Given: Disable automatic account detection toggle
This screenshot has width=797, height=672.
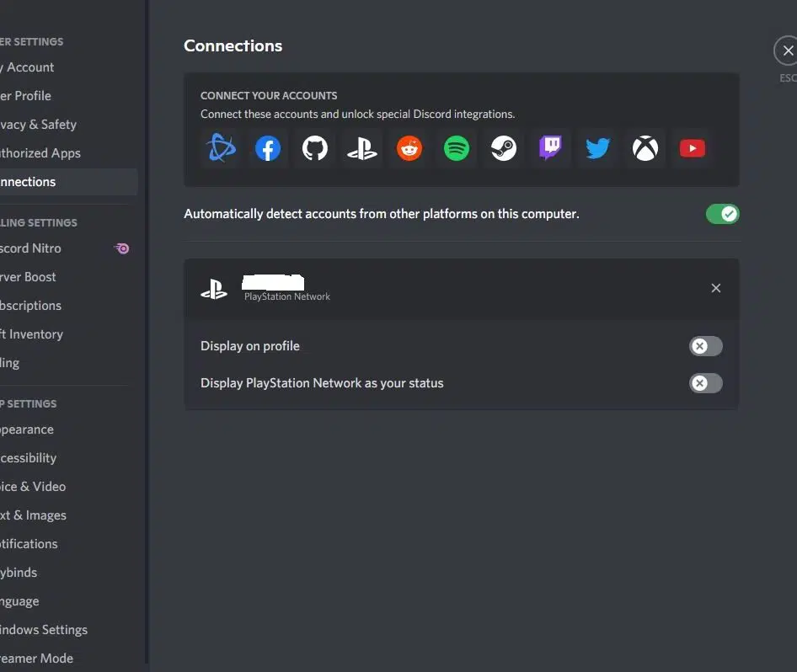Looking at the screenshot, I should coord(722,214).
